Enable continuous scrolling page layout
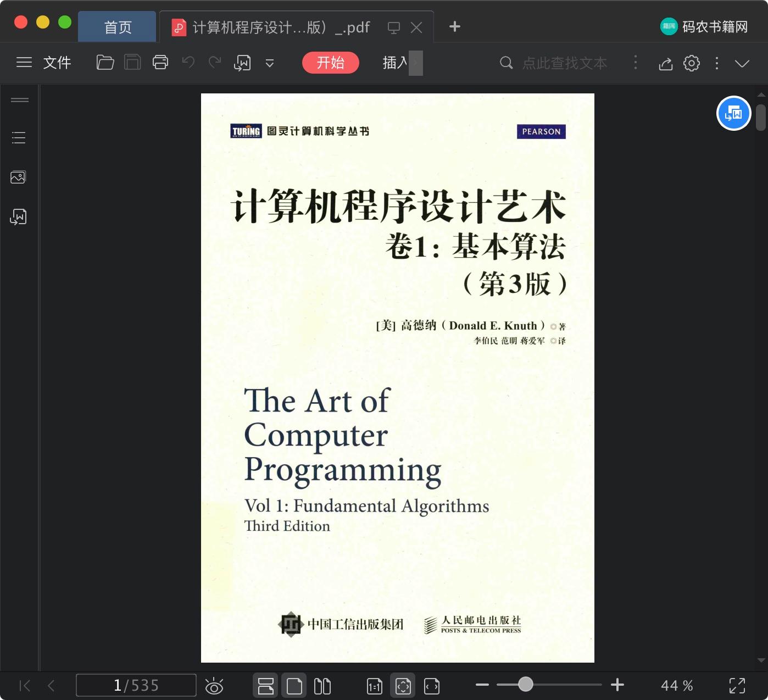Screen dimensions: 768x700 click(266, 686)
